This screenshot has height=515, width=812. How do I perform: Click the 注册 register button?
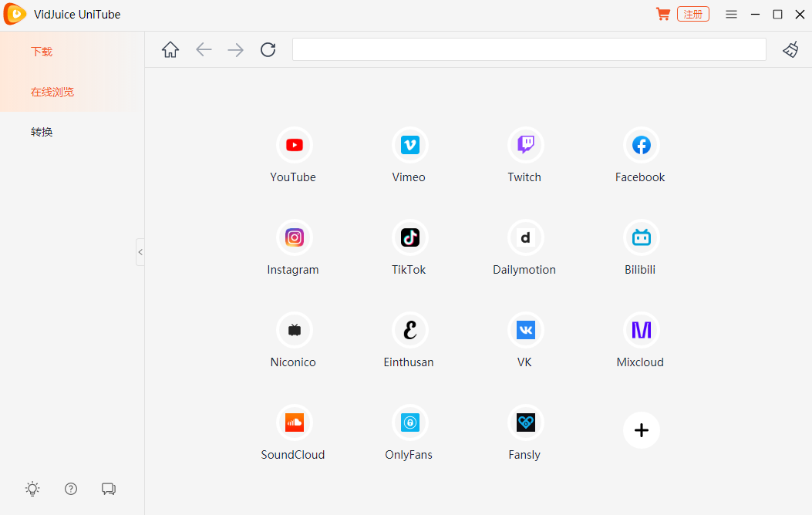pos(692,14)
